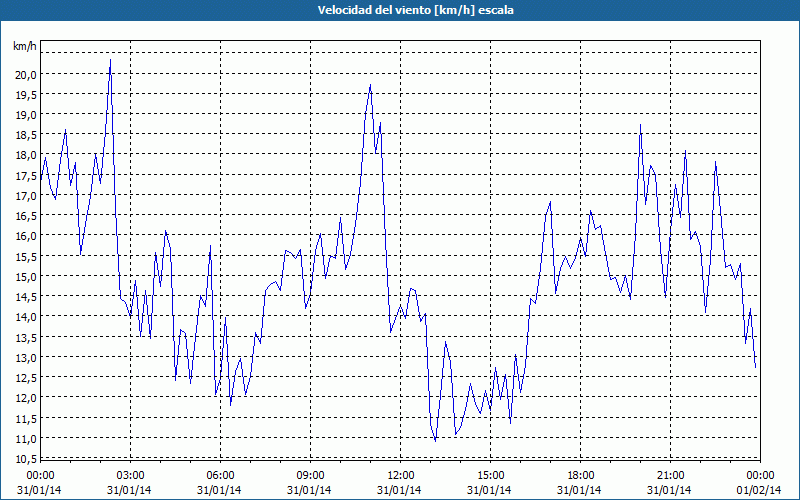Select the 31/01/14 date beneath 21:00

669,490
